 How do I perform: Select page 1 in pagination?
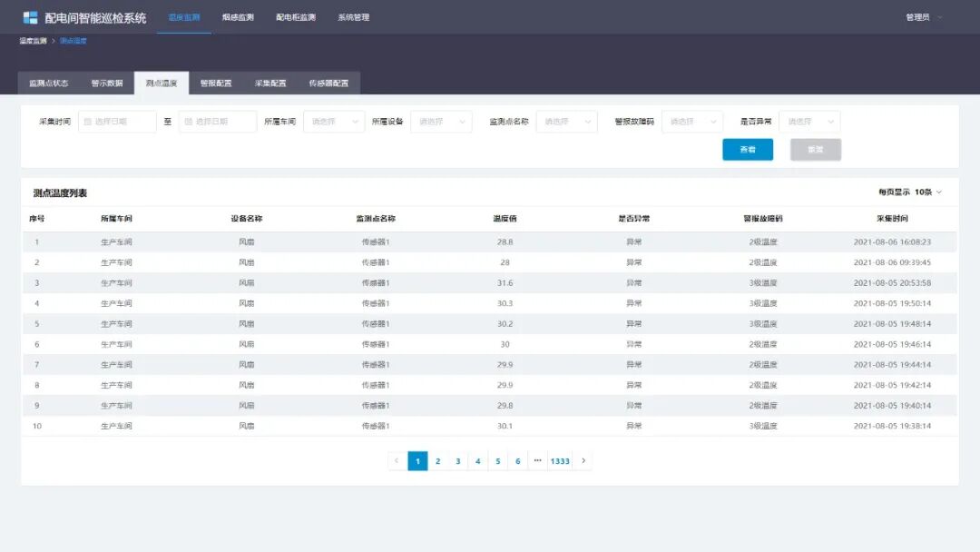417,460
